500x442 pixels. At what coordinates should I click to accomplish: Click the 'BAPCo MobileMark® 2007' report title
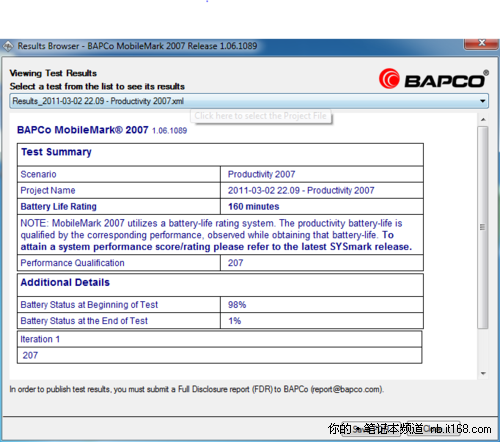(x=83, y=130)
